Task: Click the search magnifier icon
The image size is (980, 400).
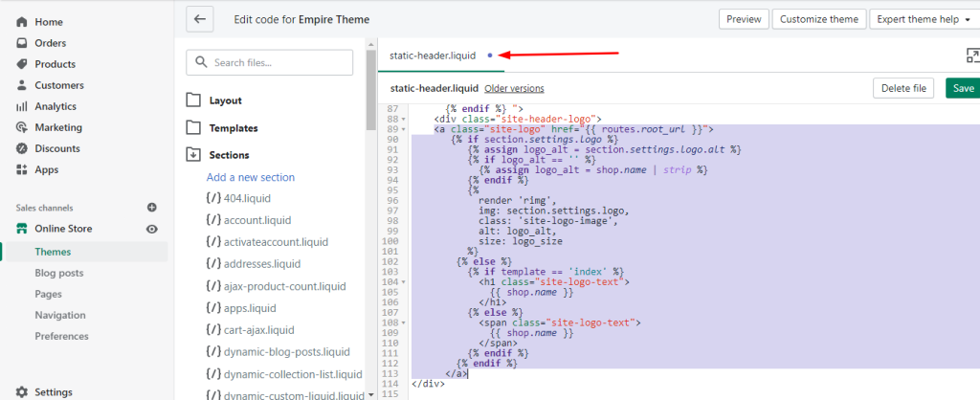Action: click(201, 62)
